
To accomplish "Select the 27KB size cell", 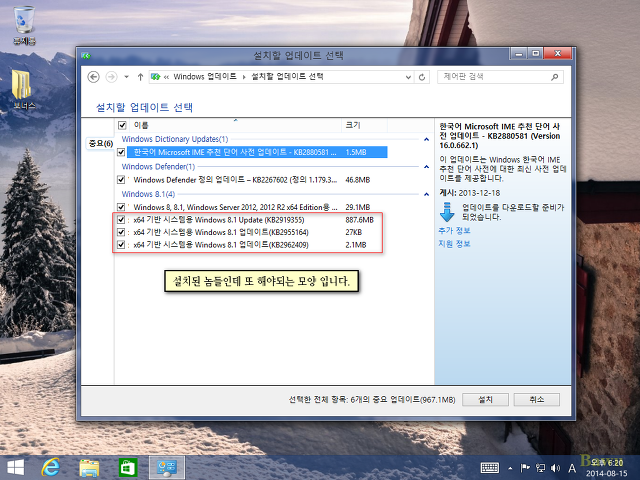I will pos(353,232).
